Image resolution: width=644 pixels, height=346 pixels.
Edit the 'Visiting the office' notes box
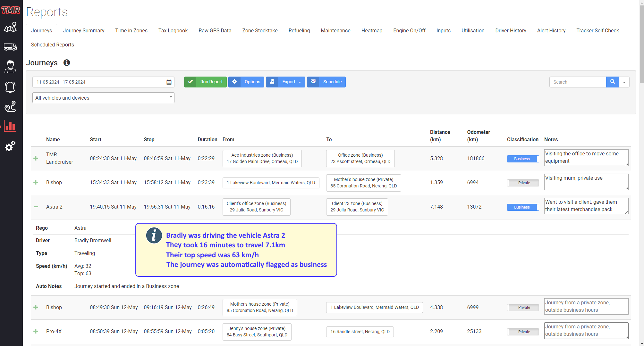pos(586,158)
